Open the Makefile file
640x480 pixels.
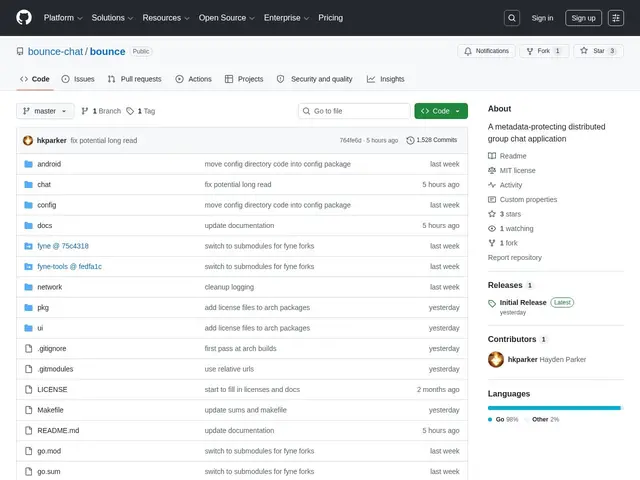50,410
